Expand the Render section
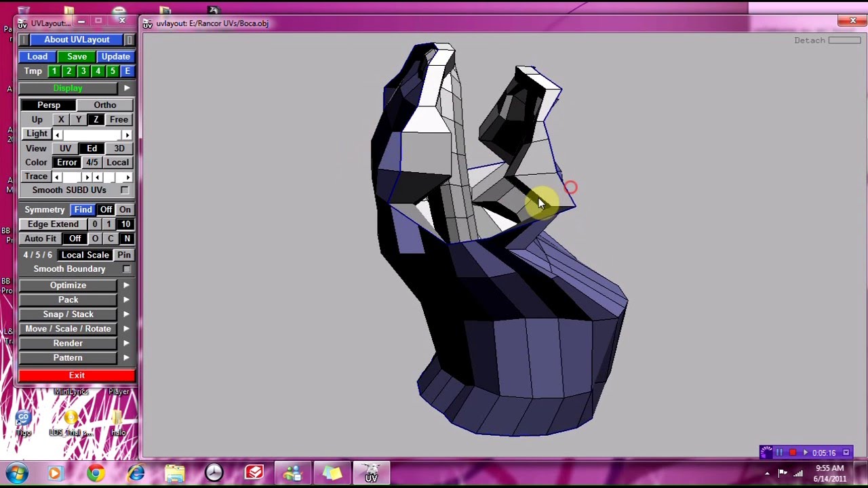The image size is (868, 488). click(68, 344)
